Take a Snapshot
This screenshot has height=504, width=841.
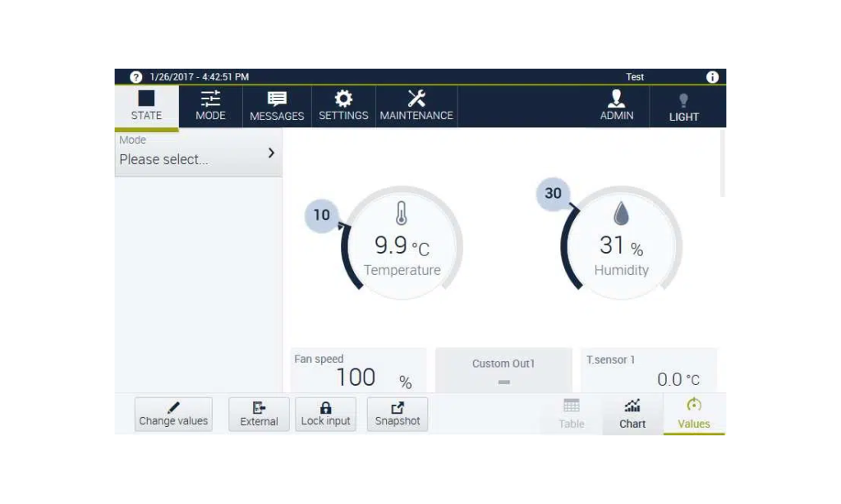click(x=398, y=414)
